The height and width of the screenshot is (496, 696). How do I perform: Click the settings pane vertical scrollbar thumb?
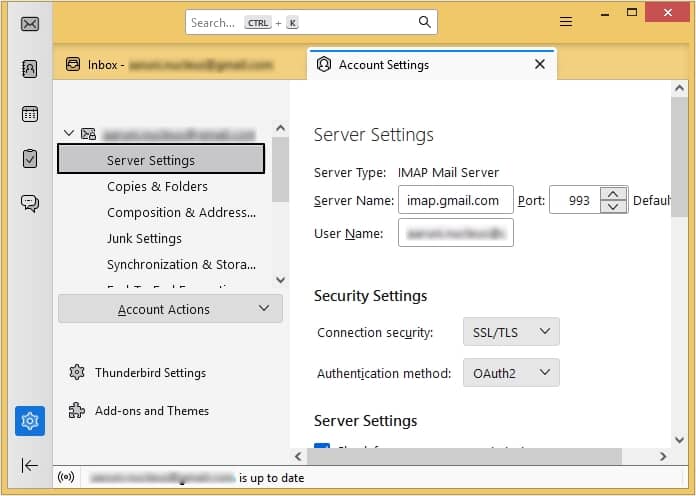pyautogui.click(x=679, y=157)
